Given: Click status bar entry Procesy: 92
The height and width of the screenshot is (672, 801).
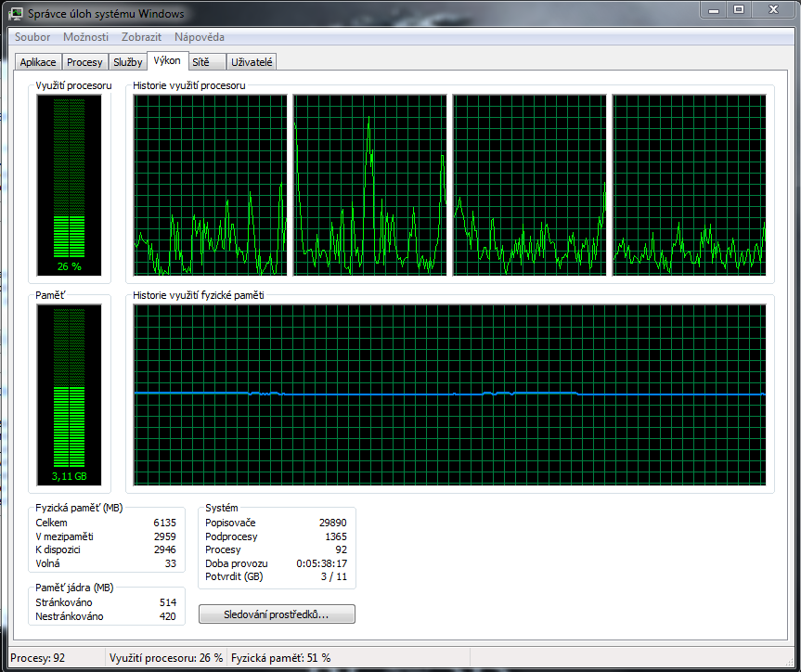Looking at the screenshot, I should point(38,658).
